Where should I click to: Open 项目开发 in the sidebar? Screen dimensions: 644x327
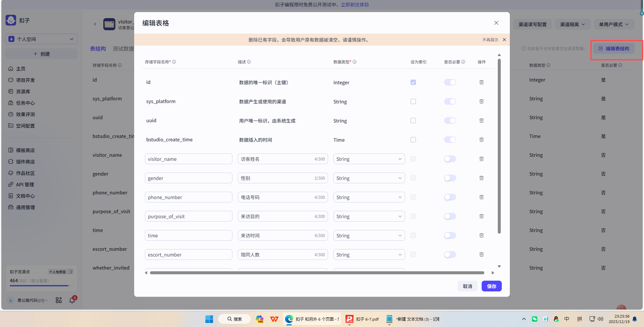[x=25, y=80]
